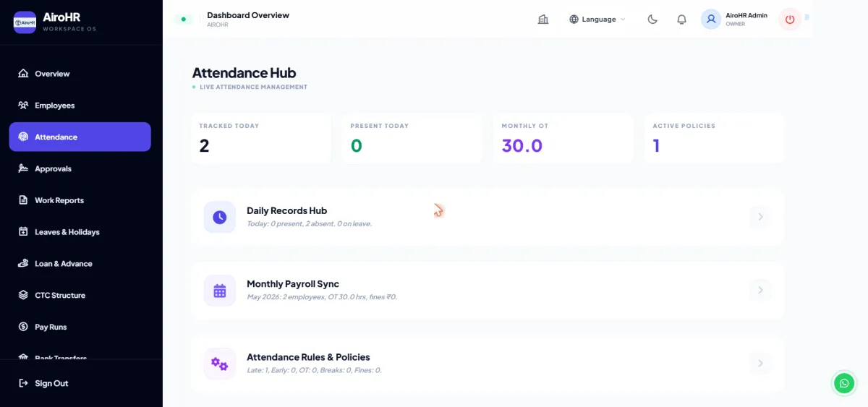Click the green status indicator pill
Screen dimensions: 868x407
click(x=184, y=20)
